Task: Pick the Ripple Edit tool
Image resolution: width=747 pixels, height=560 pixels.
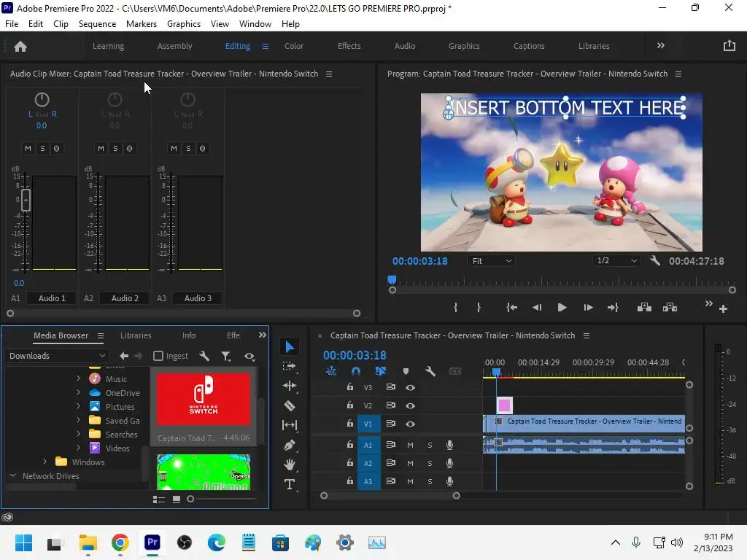Action: pyautogui.click(x=290, y=386)
